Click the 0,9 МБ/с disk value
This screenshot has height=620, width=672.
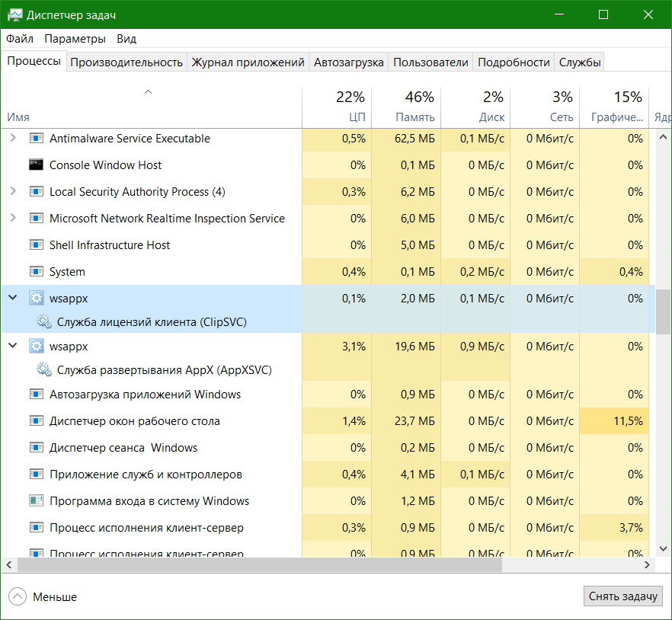point(482,347)
